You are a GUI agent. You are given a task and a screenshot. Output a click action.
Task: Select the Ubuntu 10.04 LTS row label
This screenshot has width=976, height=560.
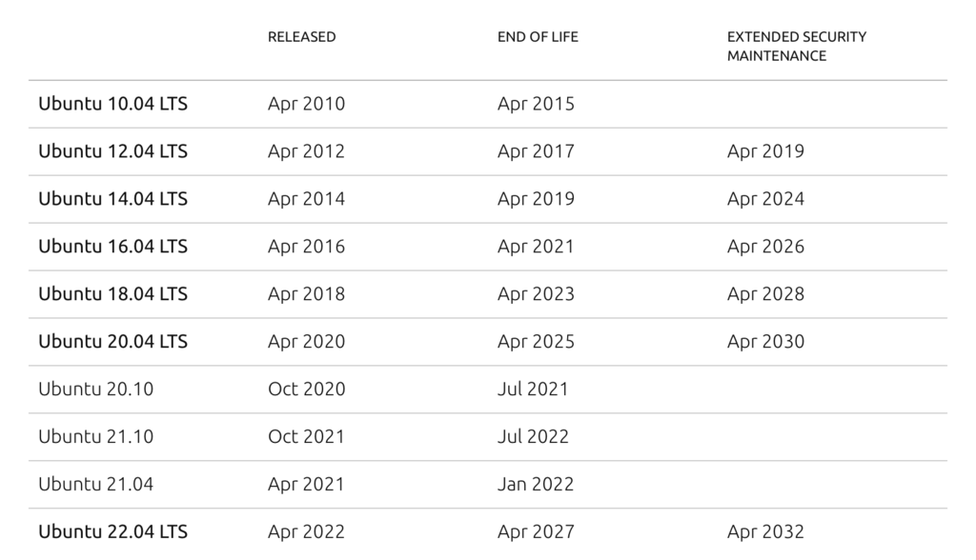coord(112,103)
